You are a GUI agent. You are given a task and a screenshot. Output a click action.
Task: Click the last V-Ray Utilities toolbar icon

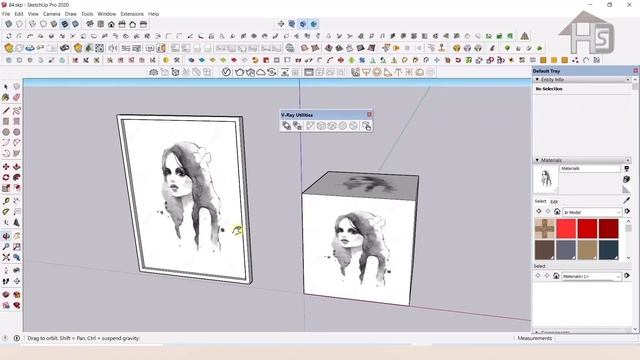(366, 126)
